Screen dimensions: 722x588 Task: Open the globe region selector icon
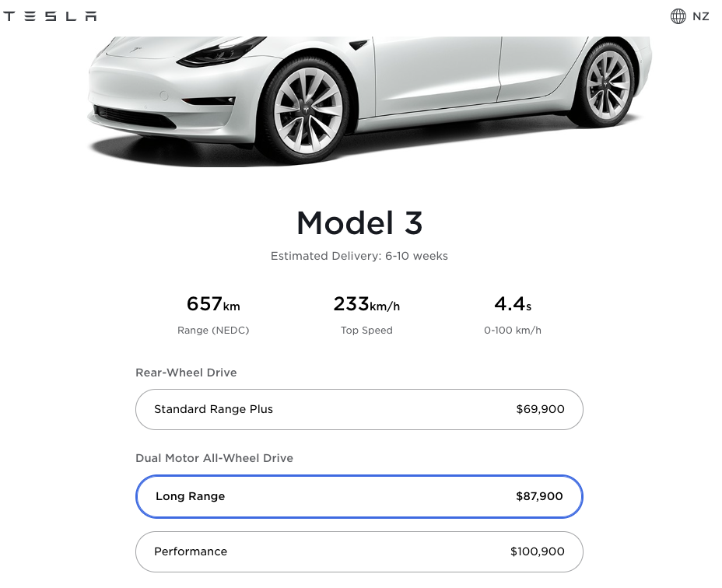tap(678, 16)
